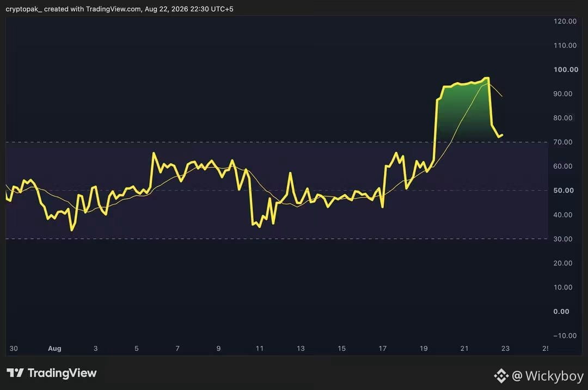Click the 21 date label on time axis

pos(464,349)
